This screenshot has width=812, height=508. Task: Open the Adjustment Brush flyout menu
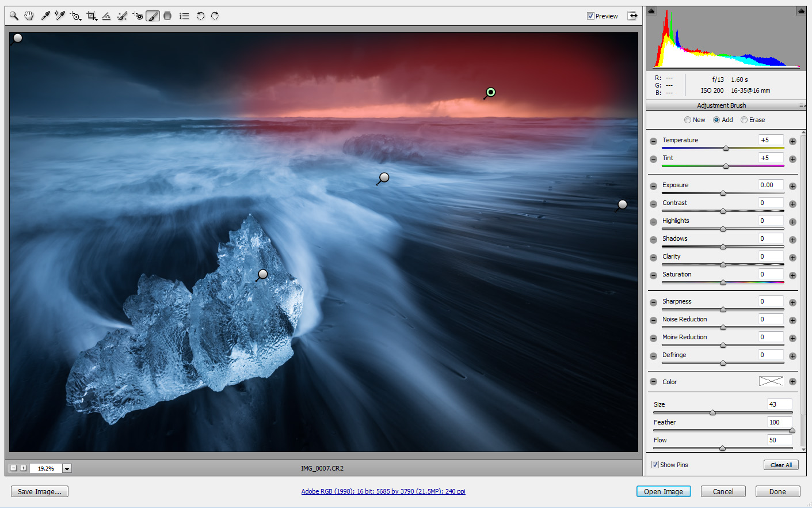[801, 105]
